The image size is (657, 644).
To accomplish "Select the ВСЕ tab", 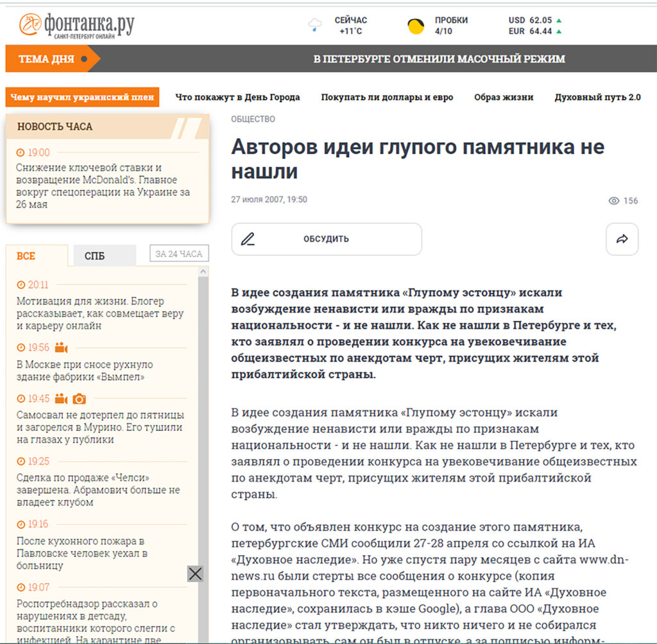I will (x=27, y=255).
